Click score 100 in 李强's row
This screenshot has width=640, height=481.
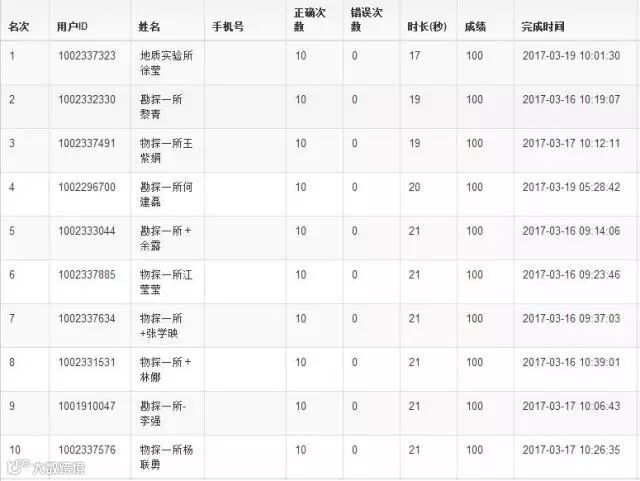click(x=475, y=406)
